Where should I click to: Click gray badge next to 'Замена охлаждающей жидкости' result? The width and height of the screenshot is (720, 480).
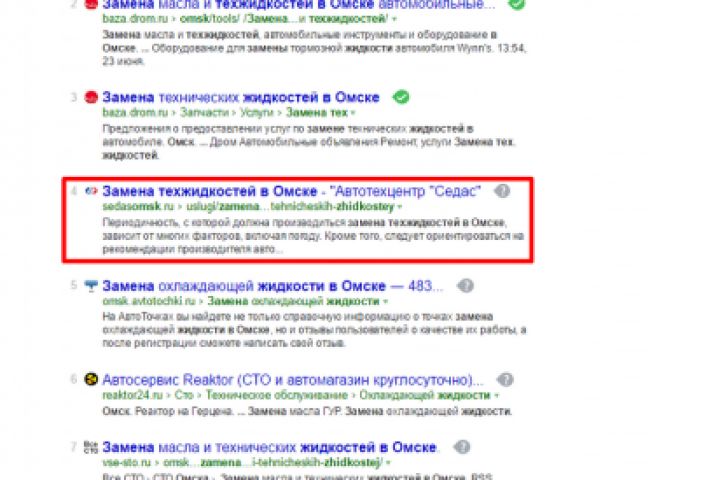(x=465, y=286)
